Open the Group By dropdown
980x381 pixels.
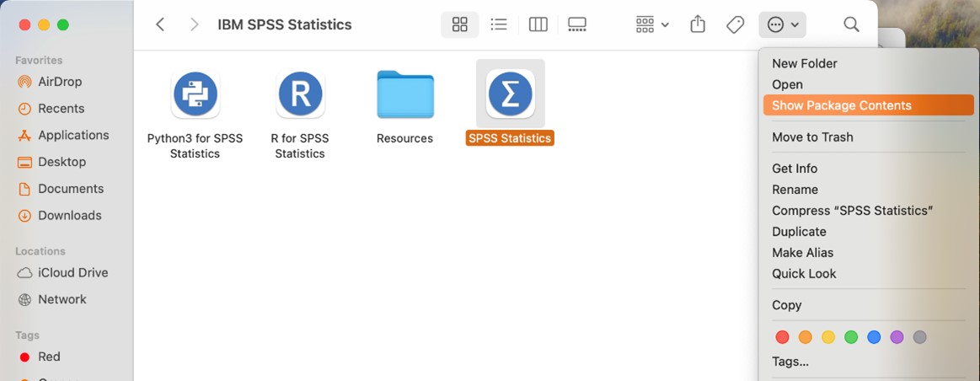tap(652, 24)
